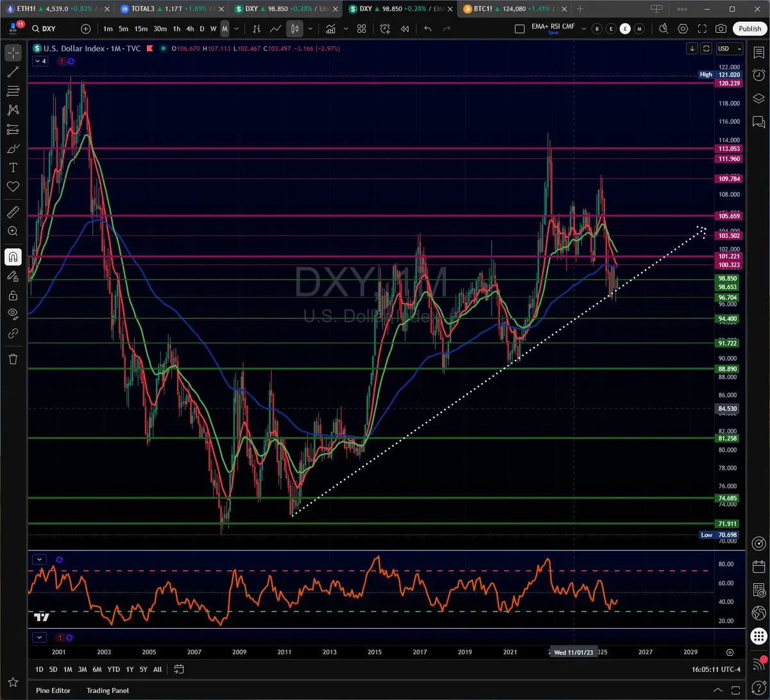Toggle lock all drawings
The image size is (770, 700).
(13, 295)
